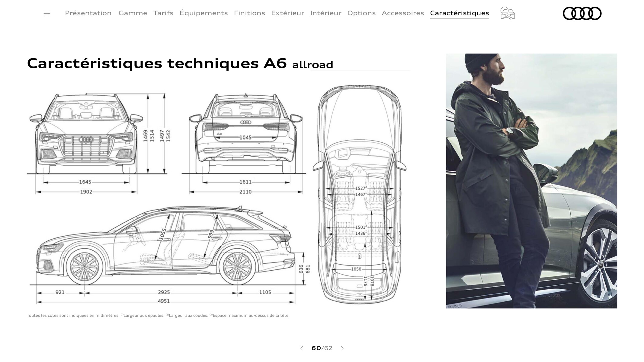Click the loading height value 636
Viewport: 644px width, 362px height.
pyautogui.click(x=301, y=269)
